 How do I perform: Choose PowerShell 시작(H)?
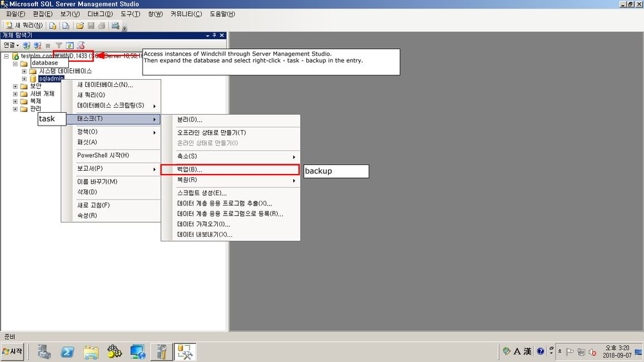111,155
